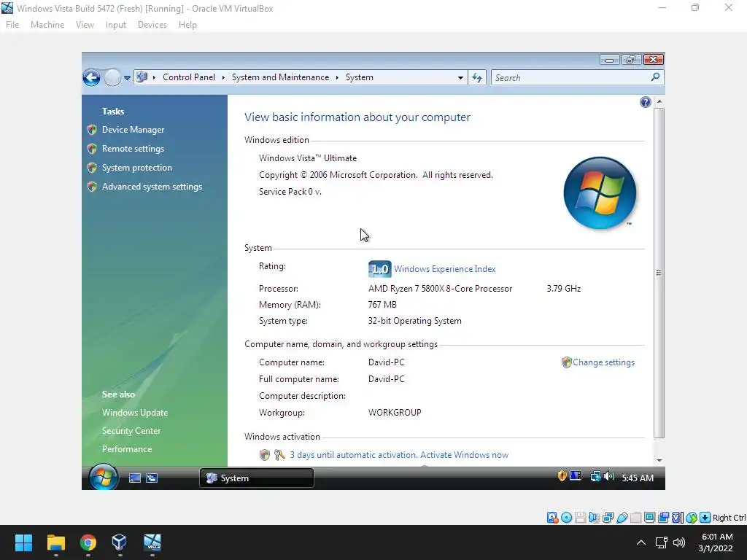Click the scrollbar down arrow in System window
This screenshot has height=560, width=747.
(x=659, y=460)
